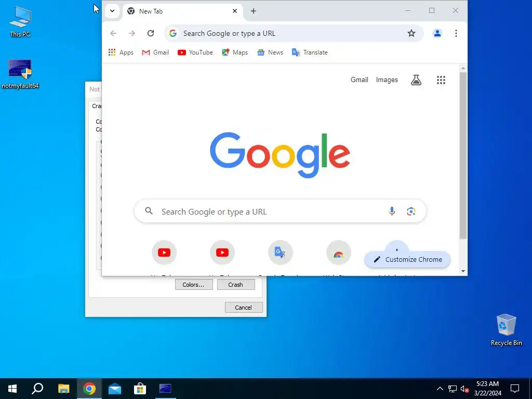Open first YouTube shortcut tile
This screenshot has width=532, height=399.
(x=164, y=252)
